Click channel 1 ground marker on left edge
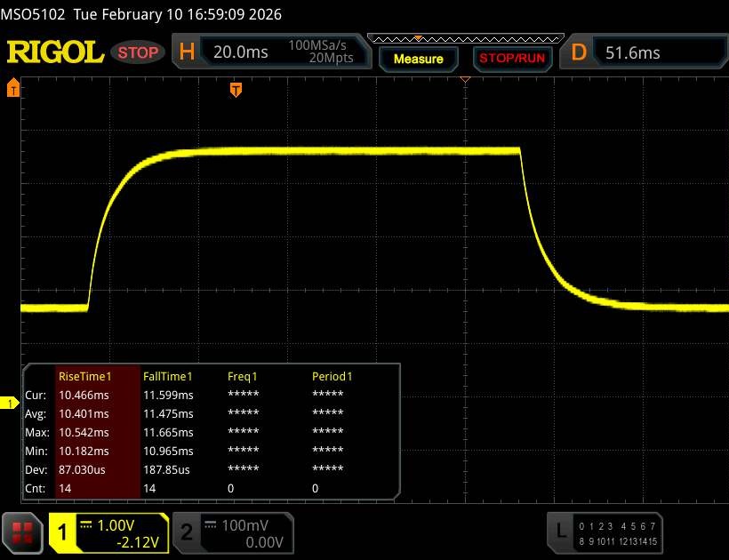This screenshot has width=729, height=560. coord(12,404)
